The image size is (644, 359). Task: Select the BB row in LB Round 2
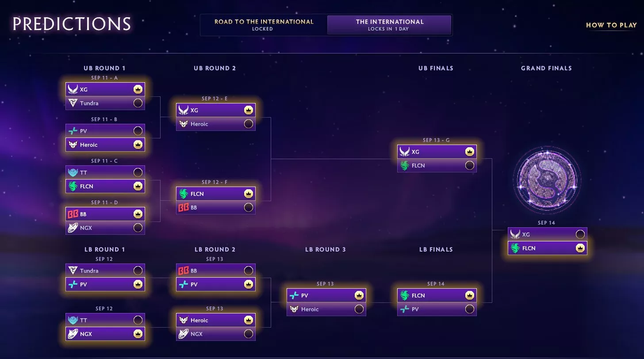[216, 271]
